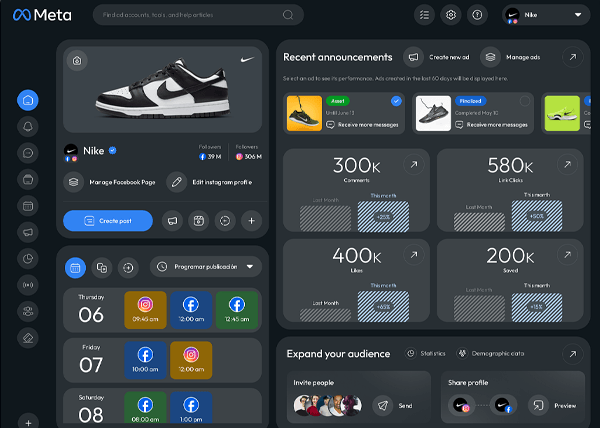Open Recent announcements expand arrow

(x=573, y=57)
